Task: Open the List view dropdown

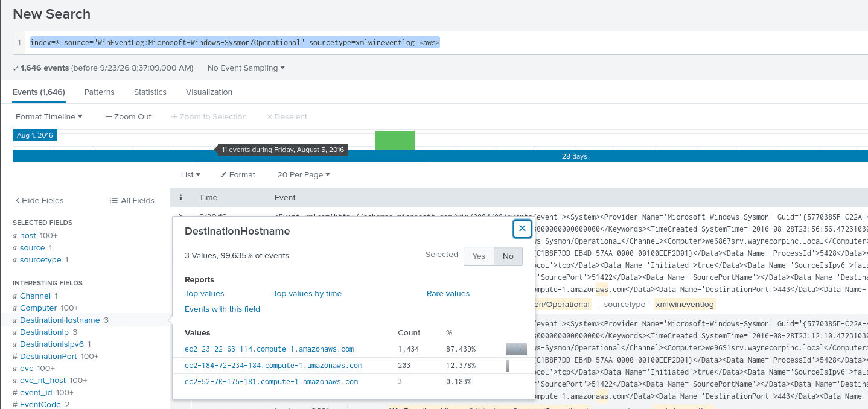Action: [191, 174]
